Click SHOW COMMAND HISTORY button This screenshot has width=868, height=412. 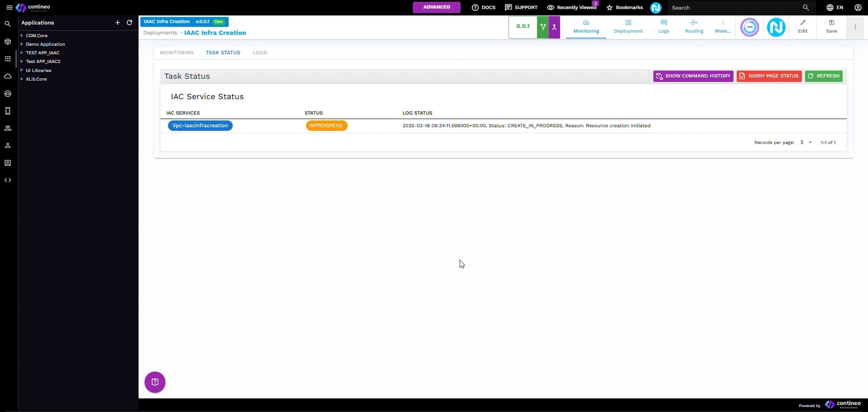click(693, 76)
